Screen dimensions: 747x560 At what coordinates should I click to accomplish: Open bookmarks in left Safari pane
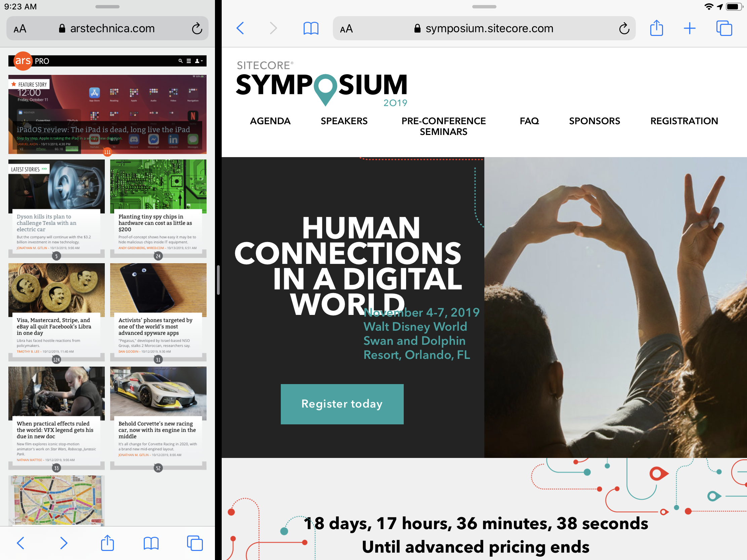click(x=151, y=544)
